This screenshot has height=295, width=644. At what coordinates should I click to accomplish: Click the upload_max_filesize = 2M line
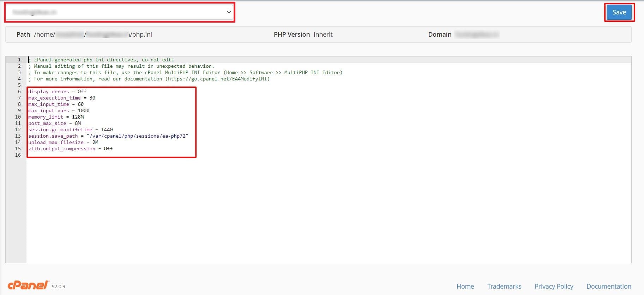63,142
